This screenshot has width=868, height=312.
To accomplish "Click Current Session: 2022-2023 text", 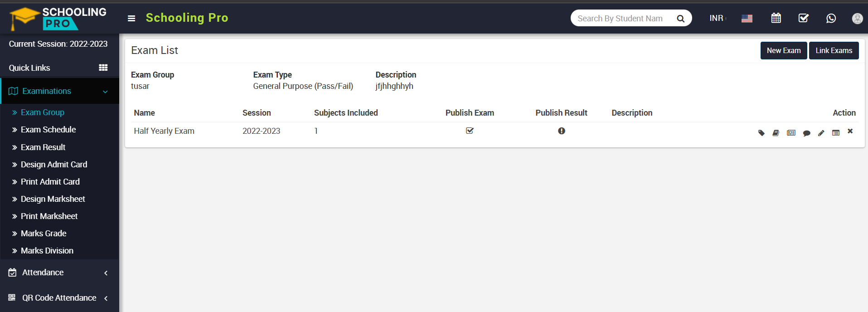I will click(x=58, y=44).
